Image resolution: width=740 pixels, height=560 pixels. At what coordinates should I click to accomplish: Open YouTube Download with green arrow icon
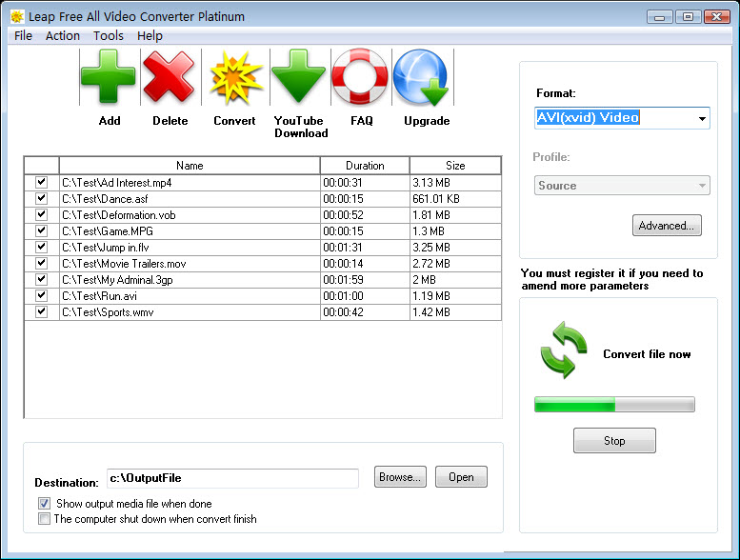[x=299, y=76]
